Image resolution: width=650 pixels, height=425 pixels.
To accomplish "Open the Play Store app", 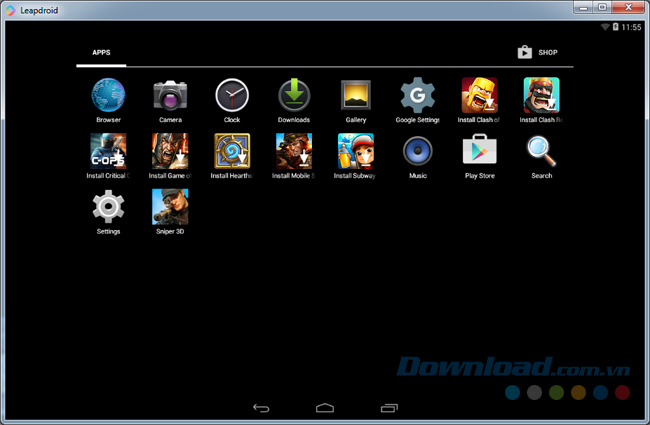I will coord(480,149).
